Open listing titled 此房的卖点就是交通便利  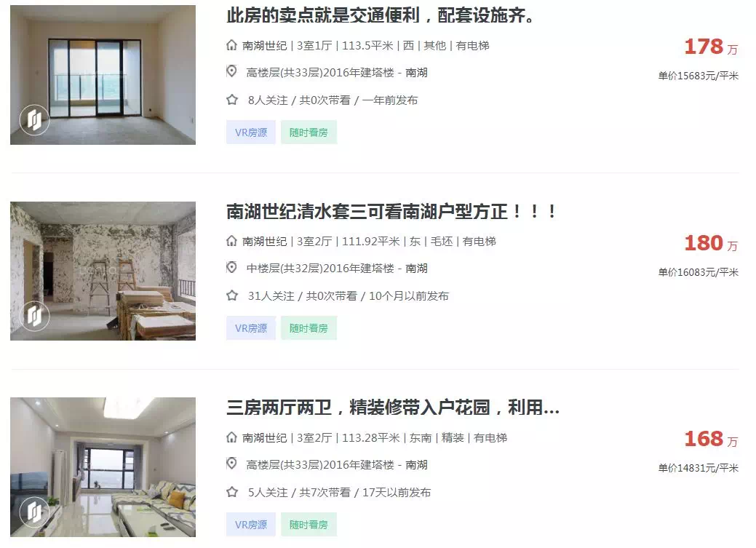[x=381, y=16]
